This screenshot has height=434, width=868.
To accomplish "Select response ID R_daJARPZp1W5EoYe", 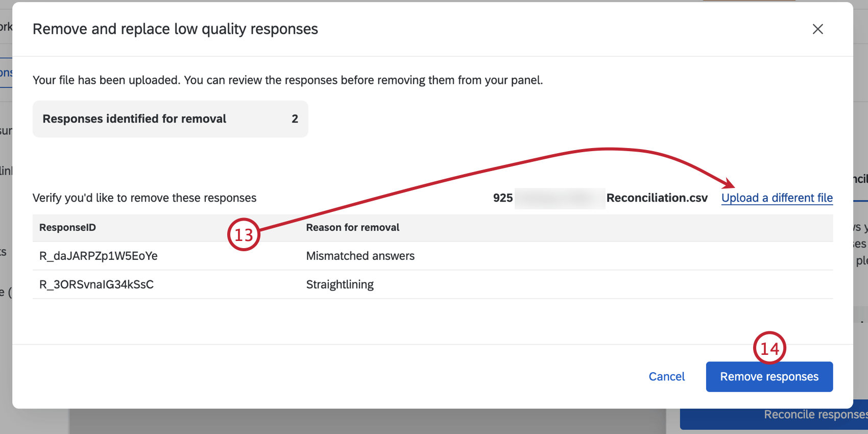I will click(99, 256).
